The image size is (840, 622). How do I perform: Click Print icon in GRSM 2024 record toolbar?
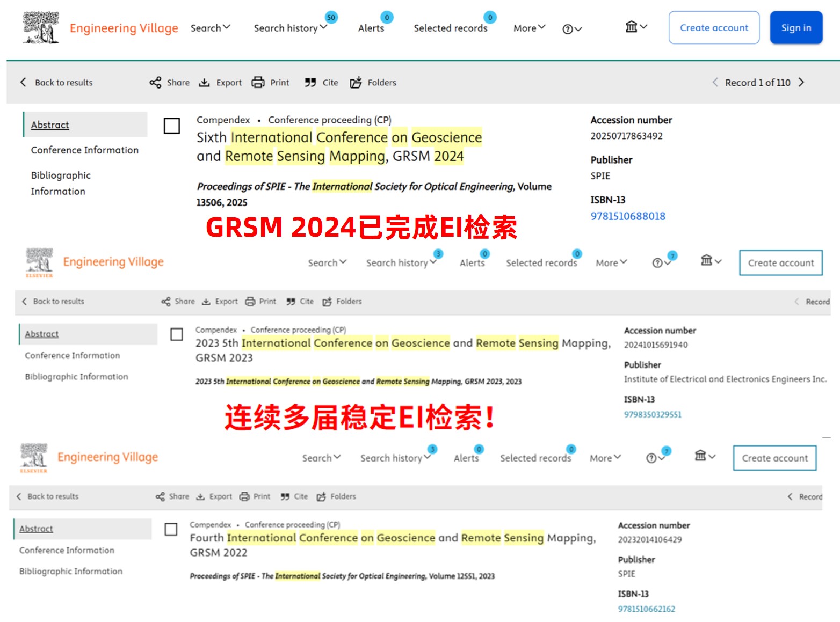pos(258,83)
